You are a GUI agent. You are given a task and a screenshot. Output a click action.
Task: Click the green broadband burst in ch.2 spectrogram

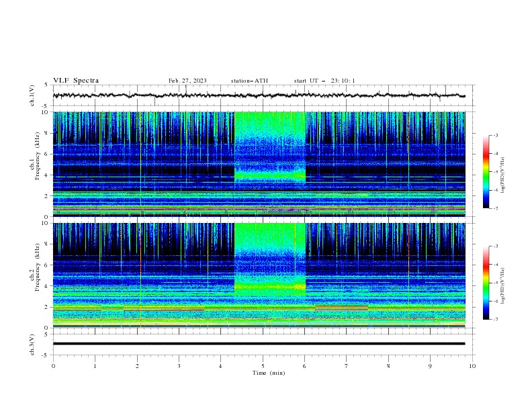point(270,258)
